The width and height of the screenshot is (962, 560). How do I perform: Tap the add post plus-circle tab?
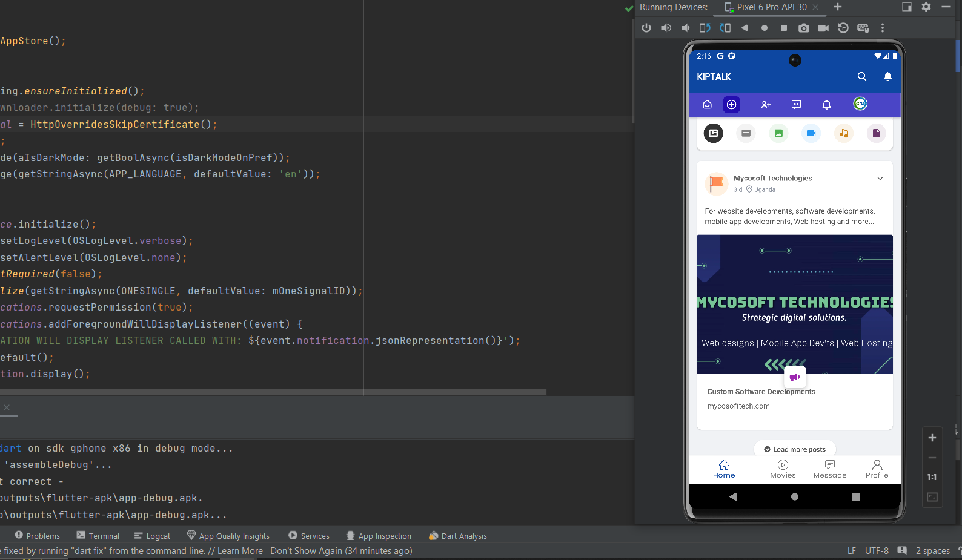tap(732, 105)
